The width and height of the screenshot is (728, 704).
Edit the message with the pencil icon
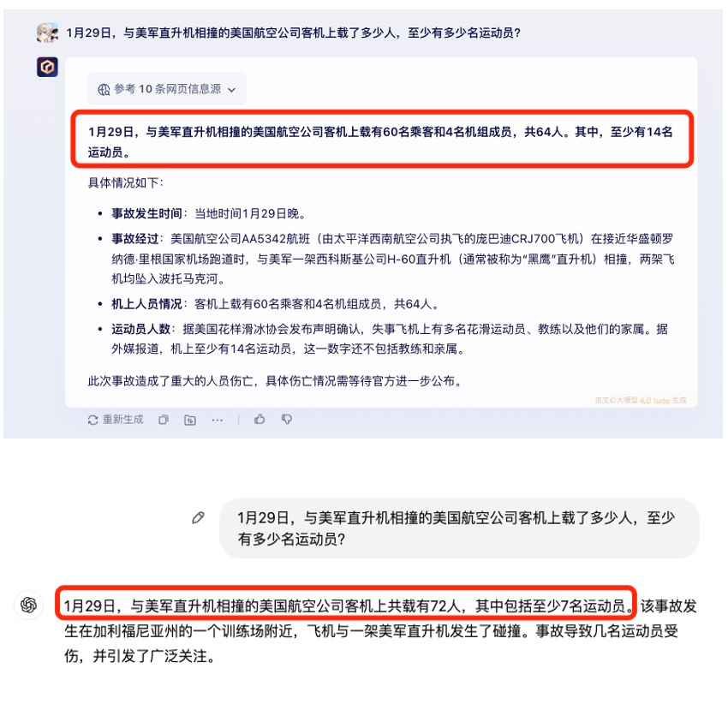point(198,517)
